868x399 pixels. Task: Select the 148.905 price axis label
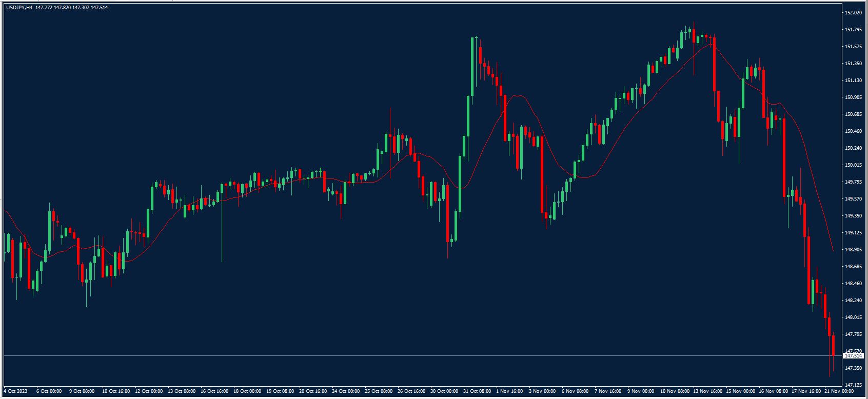pos(853,250)
